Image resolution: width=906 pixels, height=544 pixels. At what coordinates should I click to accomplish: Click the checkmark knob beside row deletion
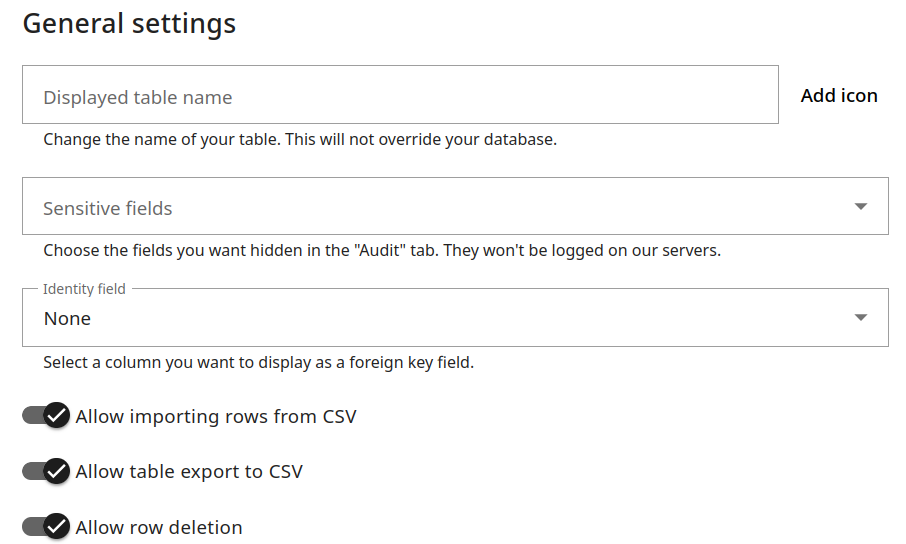pyautogui.click(x=57, y=527)
